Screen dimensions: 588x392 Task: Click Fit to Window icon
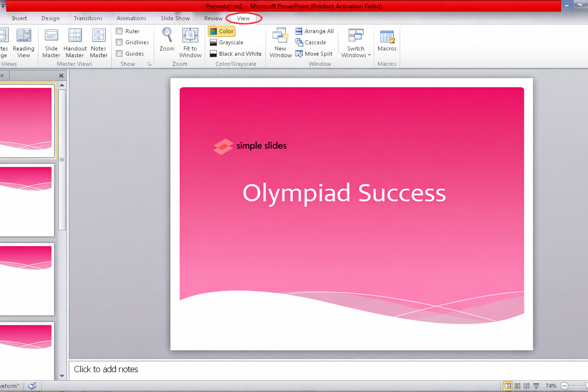pos(190,36)
